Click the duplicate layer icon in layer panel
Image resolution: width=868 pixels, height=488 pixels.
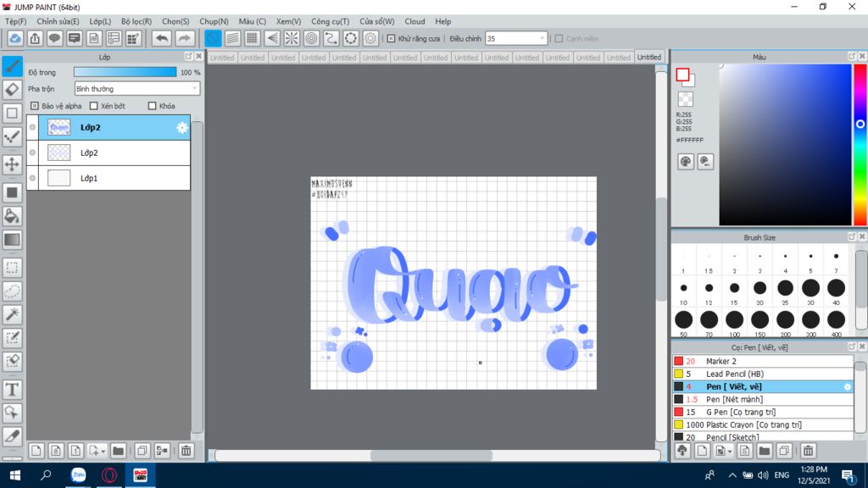142,451
